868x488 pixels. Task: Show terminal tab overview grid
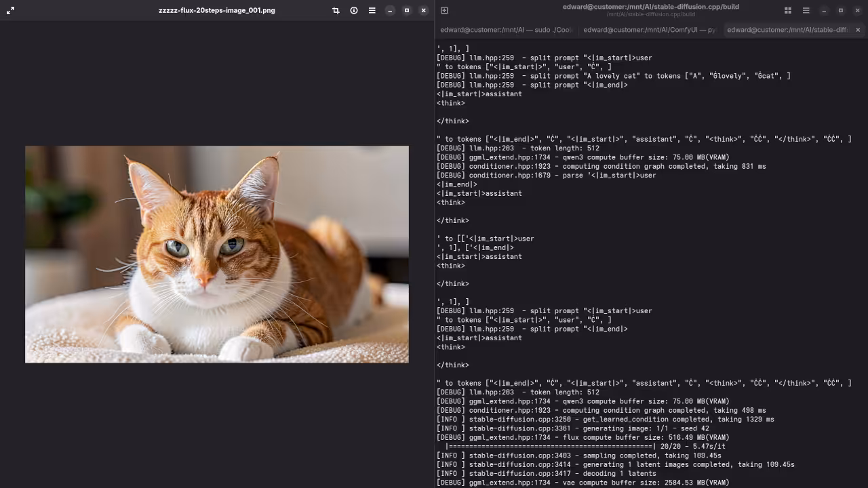tap(788, 10)
